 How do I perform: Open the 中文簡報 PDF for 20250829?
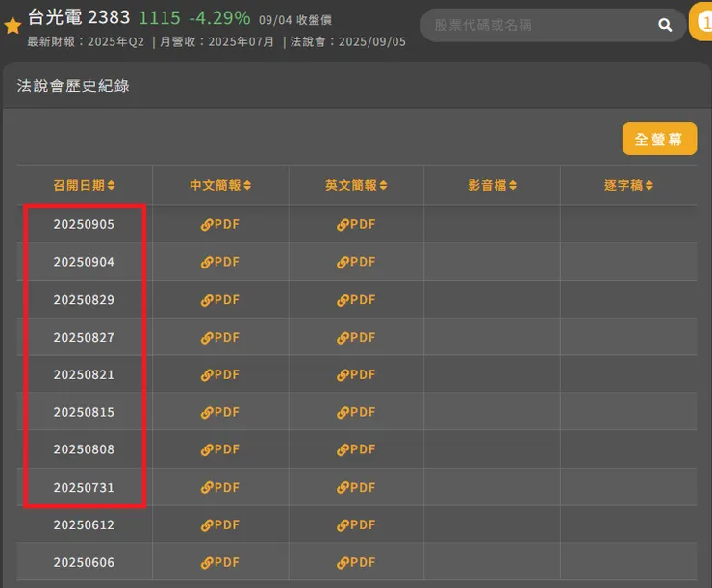[x=220, y=299]
